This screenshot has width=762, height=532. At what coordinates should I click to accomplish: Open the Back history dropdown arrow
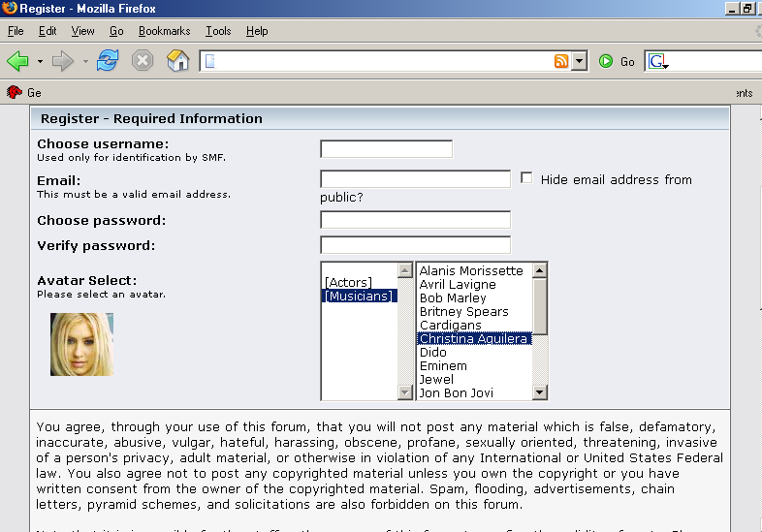(40, 62)
